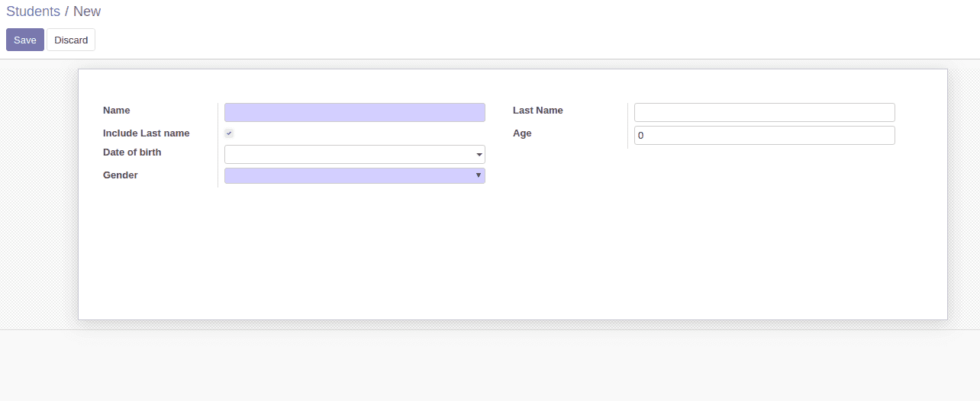Open the Date of birth picker
The width and height of the screenshot is (980, 401).
[355, 154]
